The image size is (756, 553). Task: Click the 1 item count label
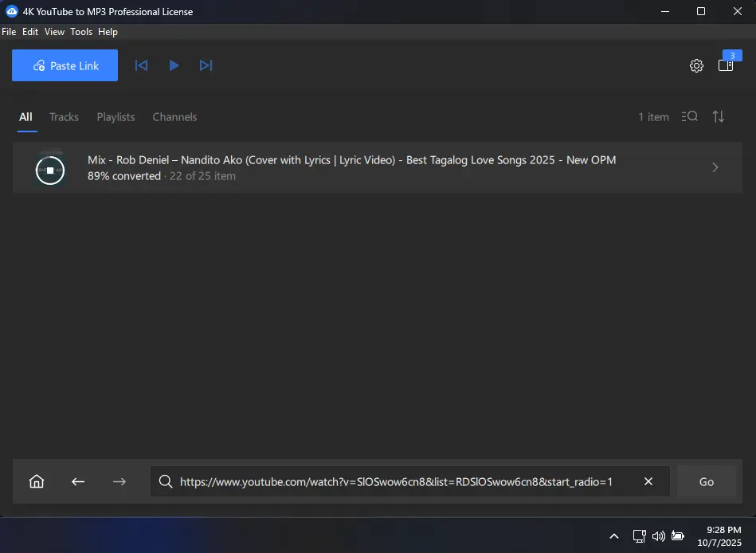(x=654, y=117)
